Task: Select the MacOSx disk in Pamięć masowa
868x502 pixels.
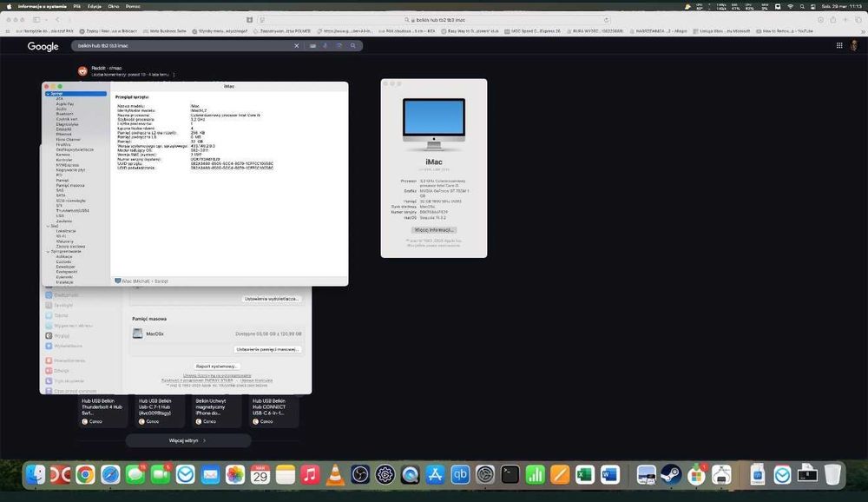Action: coord(217,334)
